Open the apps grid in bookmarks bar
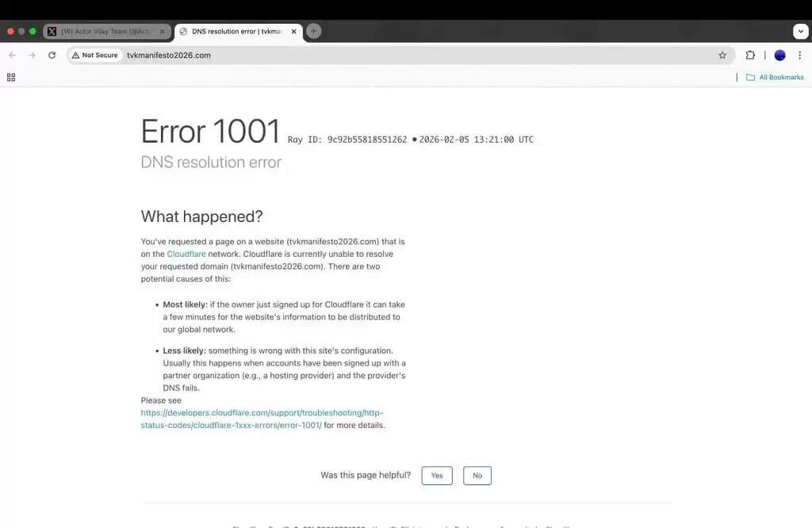This screenshot has height=528, width=812. pyautogui.click(x=11, y=77)
